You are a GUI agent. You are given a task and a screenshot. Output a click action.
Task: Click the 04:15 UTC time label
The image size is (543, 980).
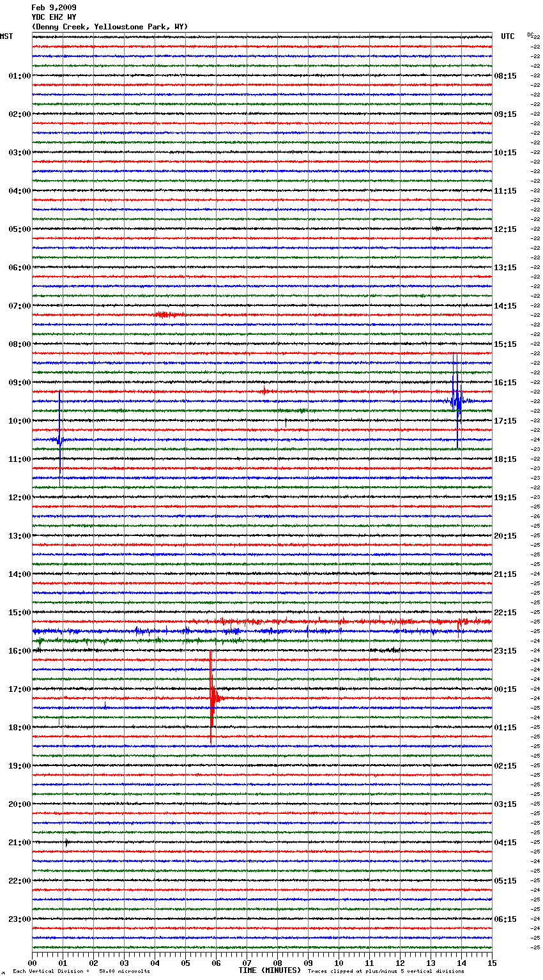point(505,843)
